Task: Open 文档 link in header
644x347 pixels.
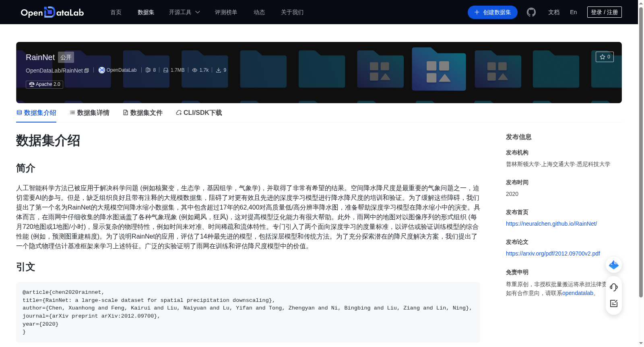Action: pos(554,12)
